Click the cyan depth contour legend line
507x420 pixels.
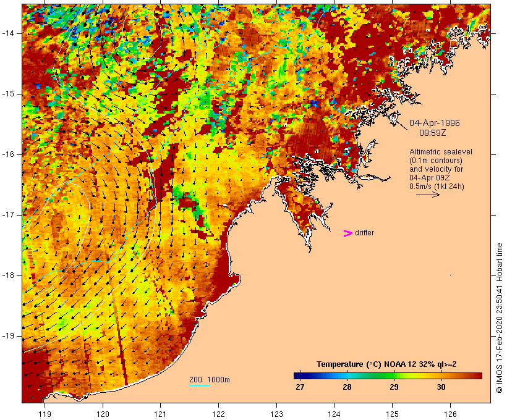coord(199,386)
